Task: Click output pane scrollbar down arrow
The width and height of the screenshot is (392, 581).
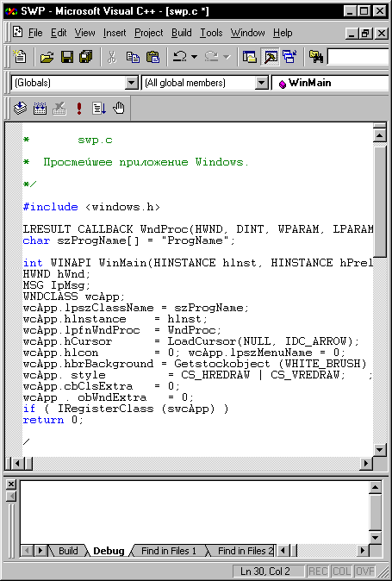Action: click(376, 537)
